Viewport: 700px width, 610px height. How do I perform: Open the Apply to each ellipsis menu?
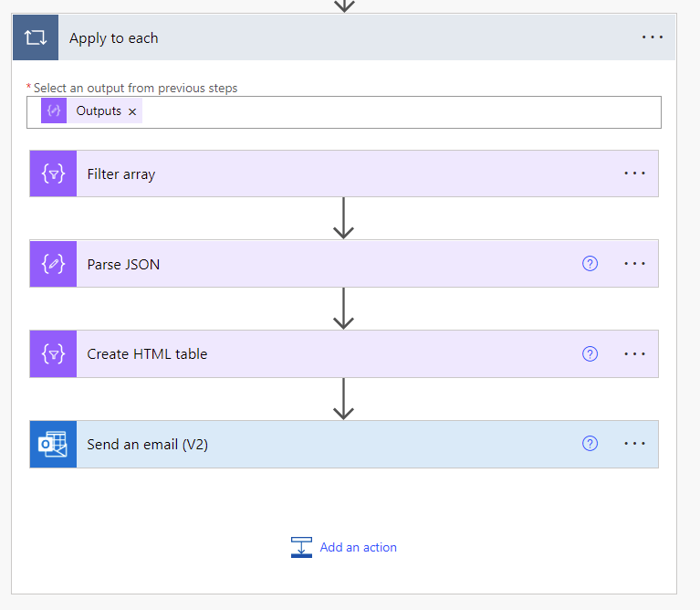(x=653, y=37)
